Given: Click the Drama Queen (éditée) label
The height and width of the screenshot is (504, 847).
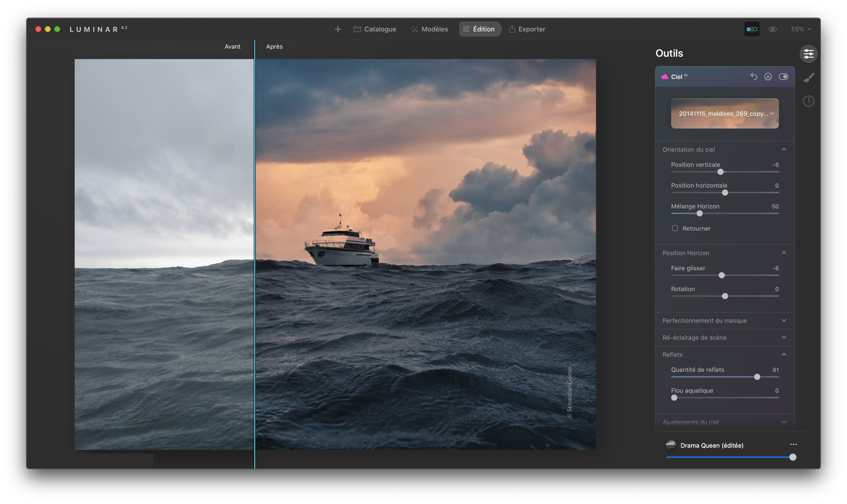Looking at the screenshot, I should pos(712,445).
